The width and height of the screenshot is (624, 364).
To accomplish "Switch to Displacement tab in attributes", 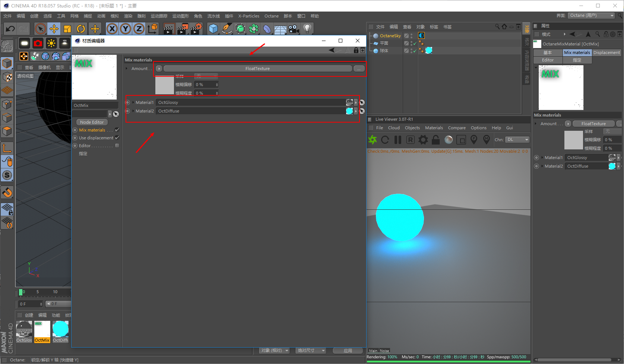I will pyautogui.click(x=606, y=53).
